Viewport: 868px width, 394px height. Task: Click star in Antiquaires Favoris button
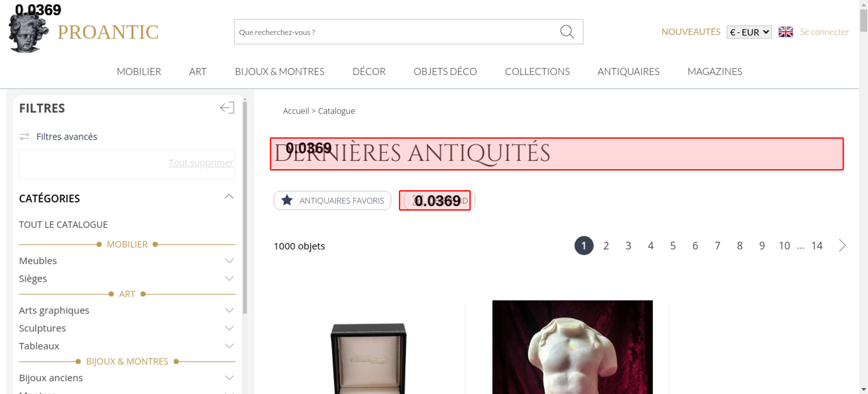coord(287,200)
